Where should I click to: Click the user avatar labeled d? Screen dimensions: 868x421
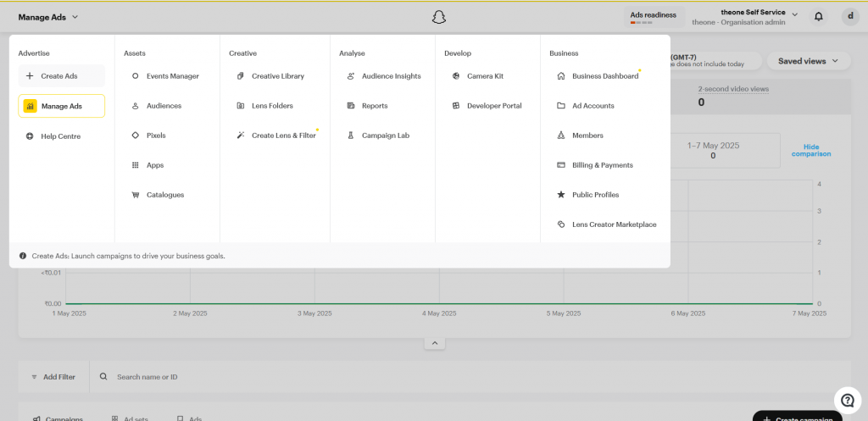click(x=850, y=17)
